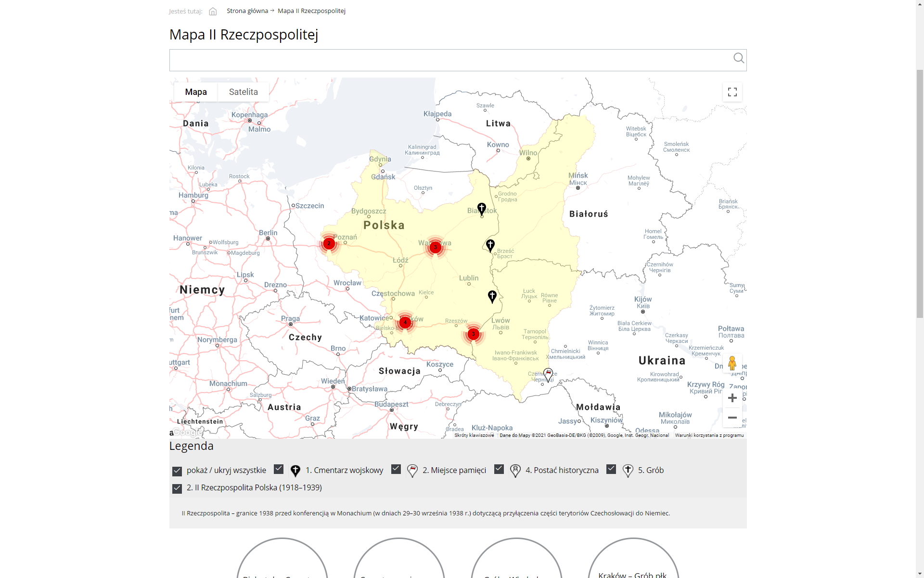The height and width of the screenshot is (578, 924).
Task: Click the search magnifier icon
Action: [738, 58]
